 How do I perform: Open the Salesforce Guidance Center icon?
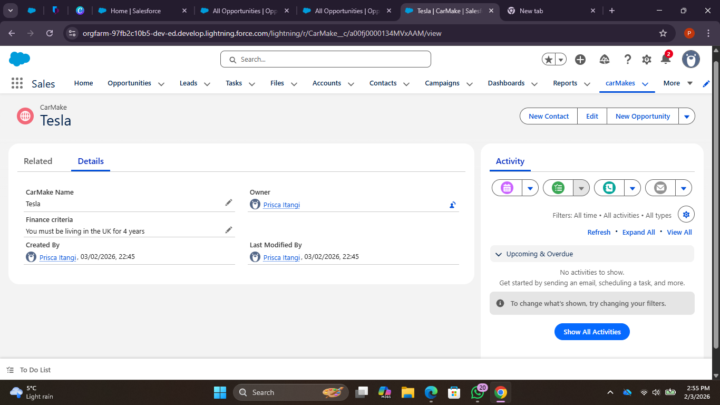tap(604, 59)
